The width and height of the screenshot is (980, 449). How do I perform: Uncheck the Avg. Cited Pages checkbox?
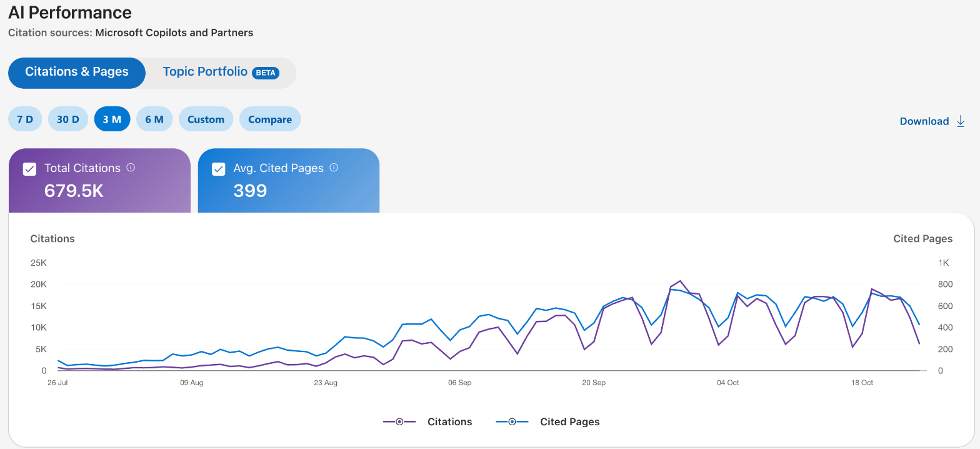point(218,169)
